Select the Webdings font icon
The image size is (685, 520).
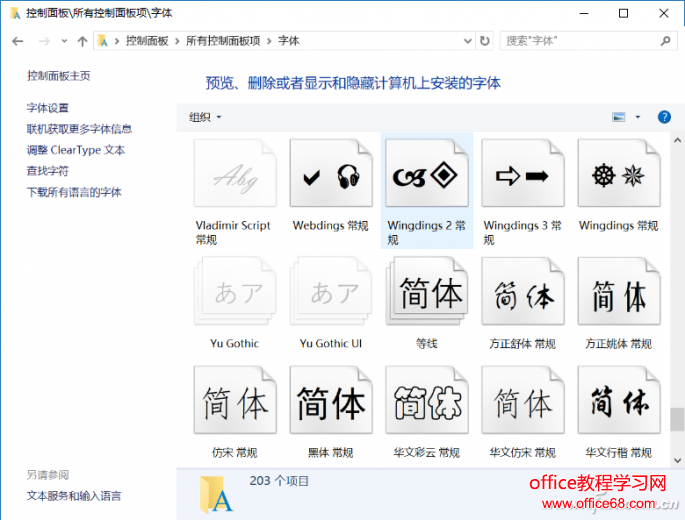pos(331,173)
